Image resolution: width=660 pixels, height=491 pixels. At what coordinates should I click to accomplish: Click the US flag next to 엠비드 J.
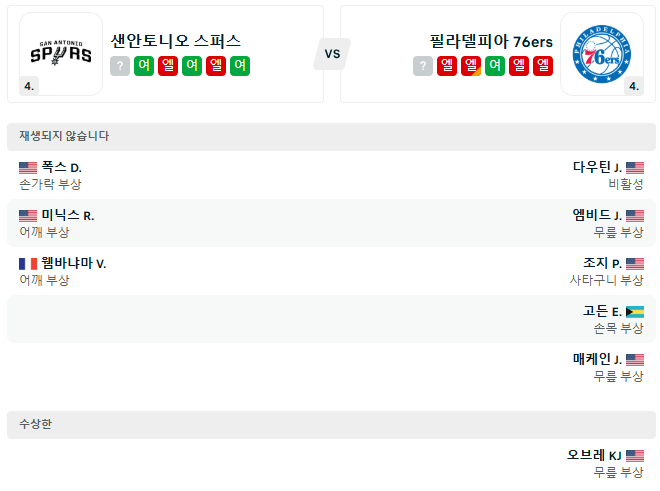click(x=635, y=215)
